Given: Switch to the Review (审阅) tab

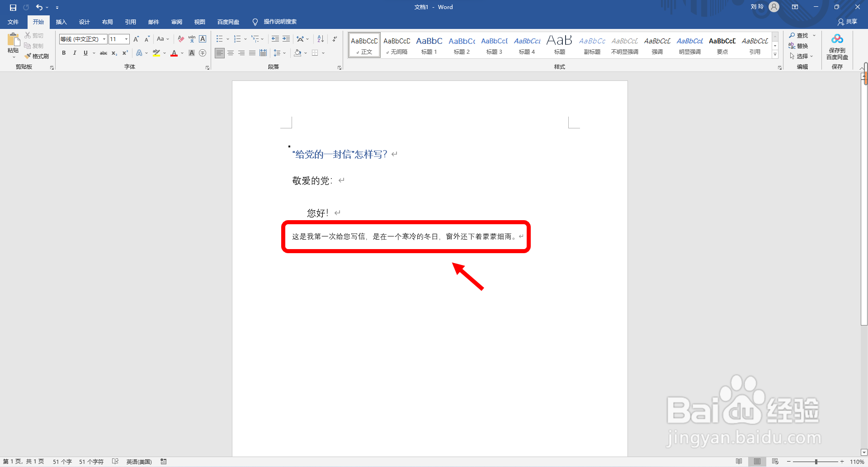Looking at the screenshot, I should [x=176, y=22].
